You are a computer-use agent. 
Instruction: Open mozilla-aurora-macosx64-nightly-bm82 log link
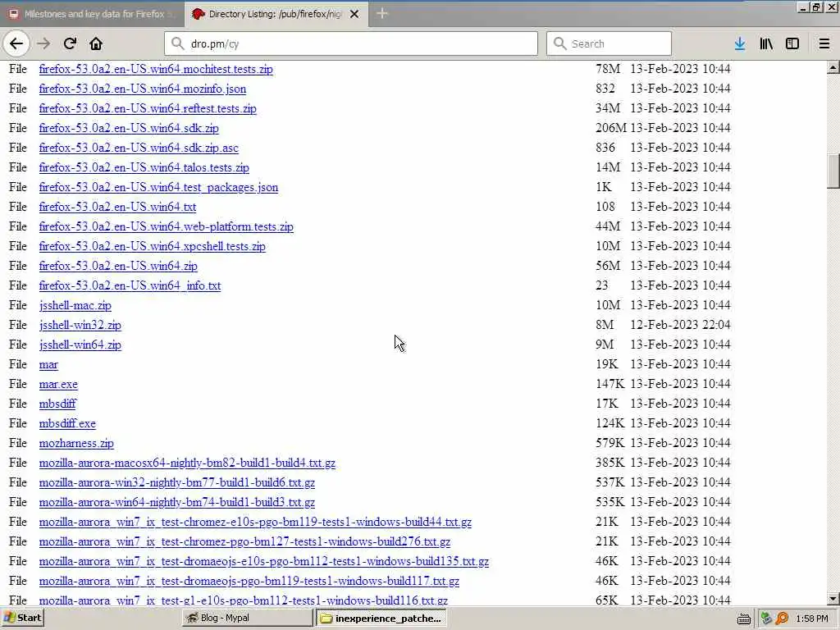pos(188,463)
